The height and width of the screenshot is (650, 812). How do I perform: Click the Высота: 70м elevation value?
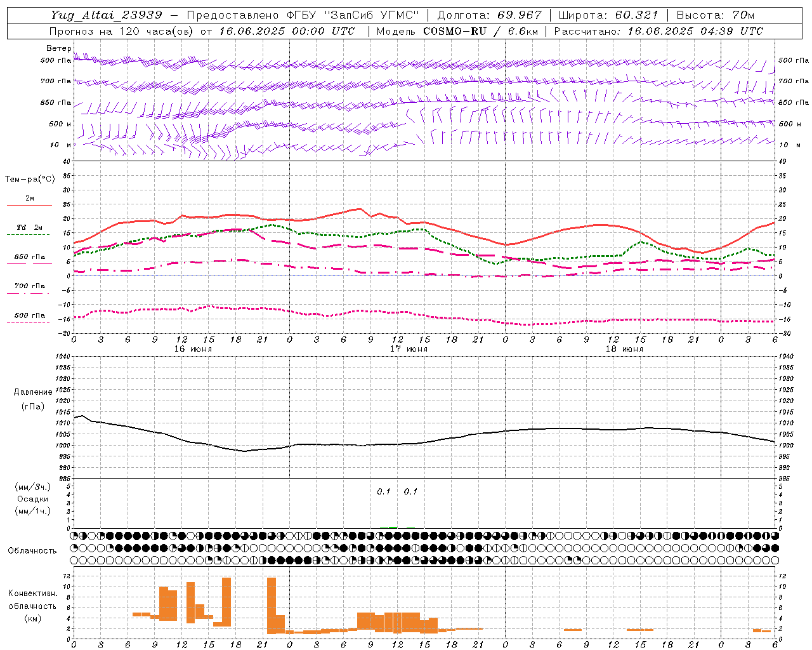click(x=716, y=15)
